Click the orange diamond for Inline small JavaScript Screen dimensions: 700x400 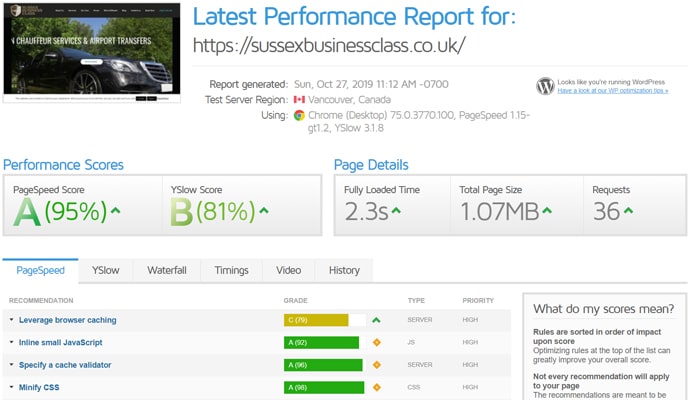(377, 343)
